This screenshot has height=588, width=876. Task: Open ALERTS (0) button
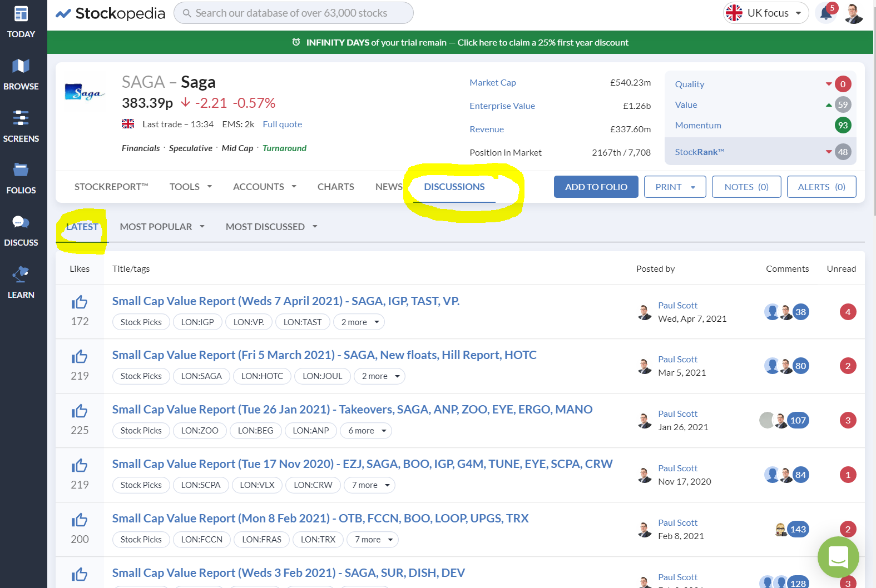(x=821, y=187)
